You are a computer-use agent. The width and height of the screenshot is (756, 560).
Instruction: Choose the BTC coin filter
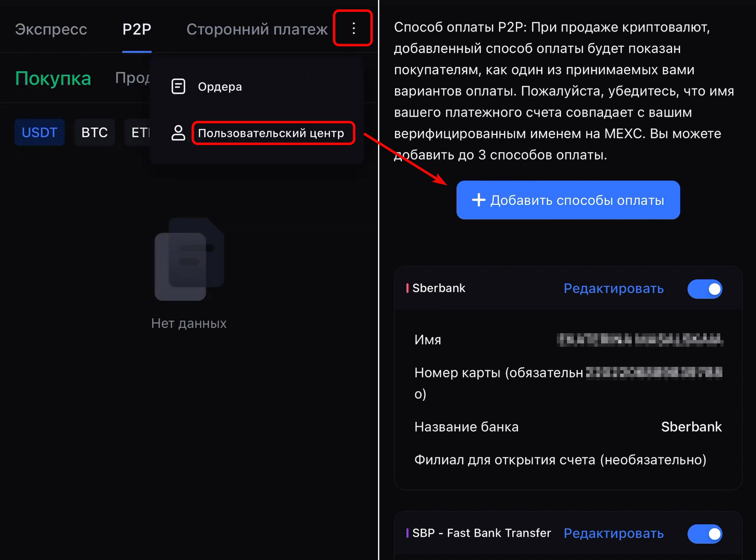pyautogui.click(x=94, y=133)
